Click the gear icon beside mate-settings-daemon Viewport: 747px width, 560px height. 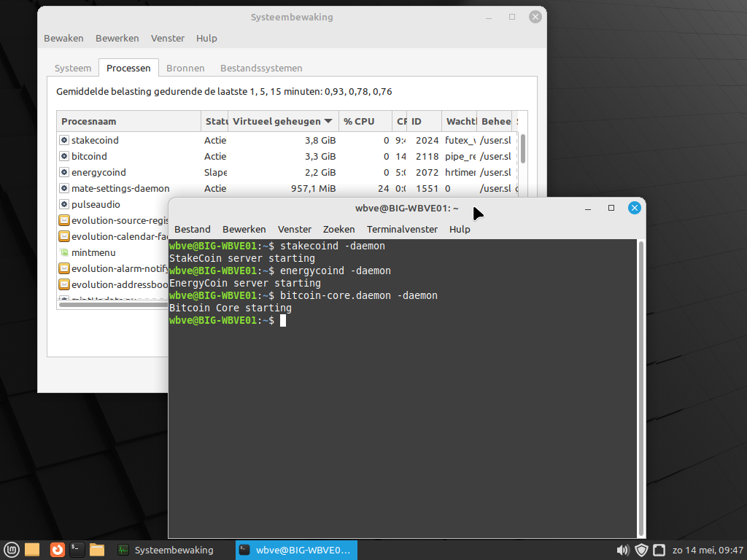pos(64,189)
